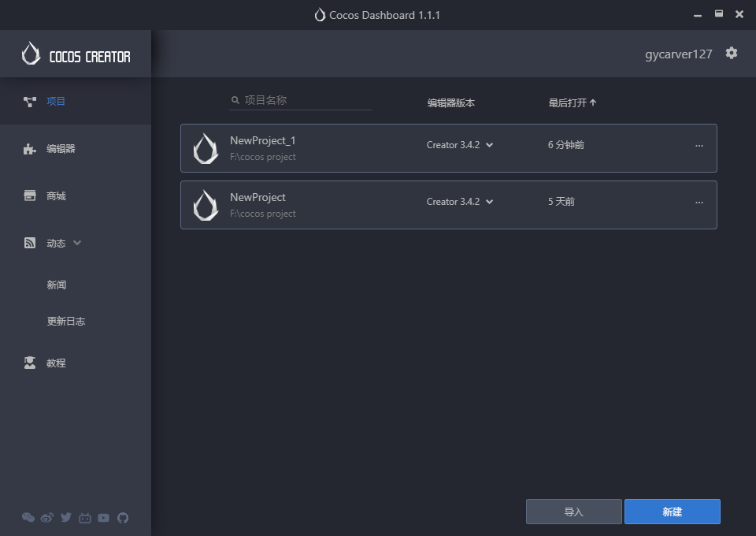Click the search magnifier icon
This screenshot has height=536, width=756.
(x=235, y=100)
